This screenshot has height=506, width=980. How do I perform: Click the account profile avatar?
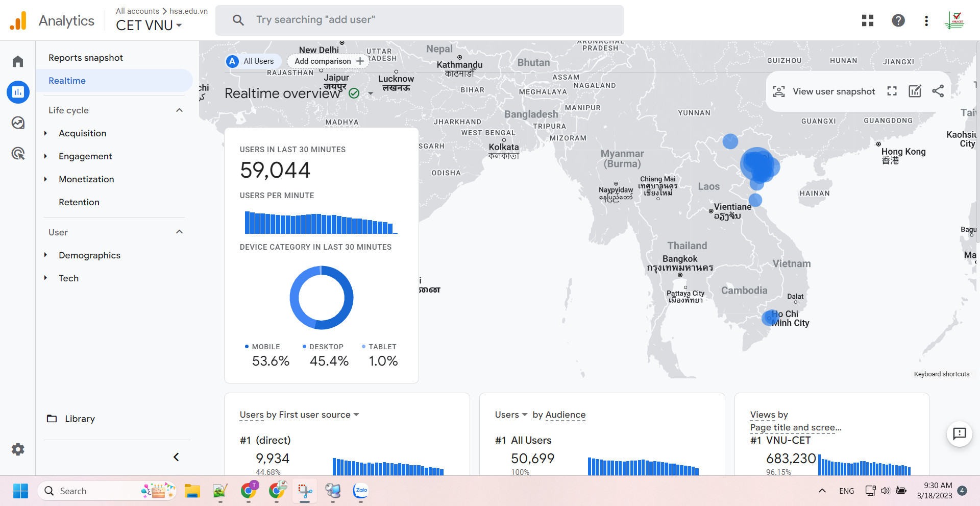[954, 20]
